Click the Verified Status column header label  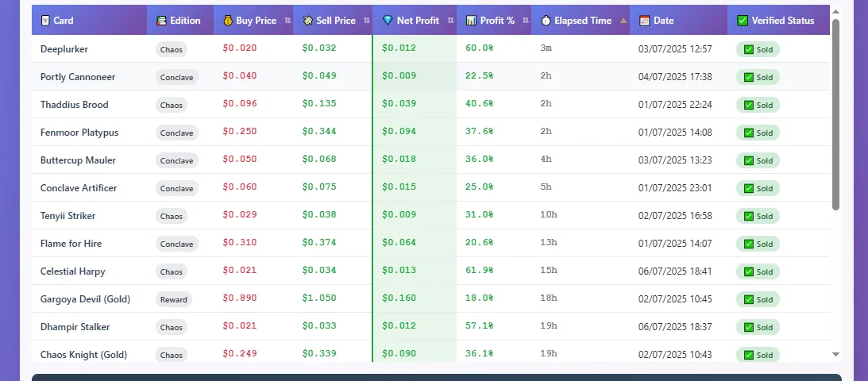coord(783,21)
